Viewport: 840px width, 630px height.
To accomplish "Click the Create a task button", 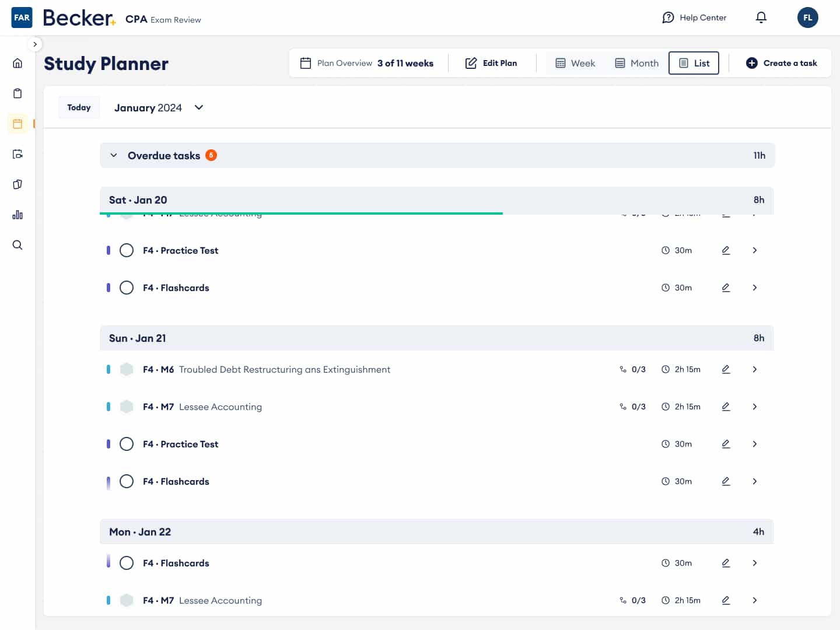I will pyautogui.click(x=781, y=63).
